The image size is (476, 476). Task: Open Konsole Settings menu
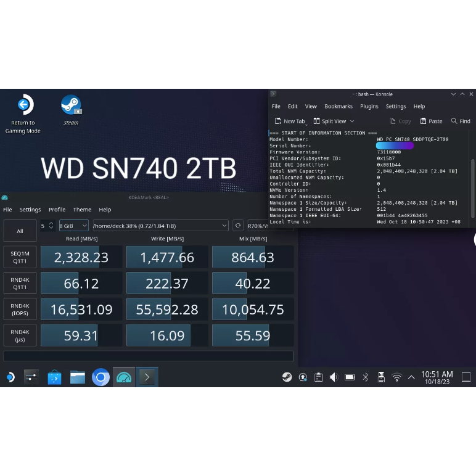pyautogui.click(x=396, y=106)
